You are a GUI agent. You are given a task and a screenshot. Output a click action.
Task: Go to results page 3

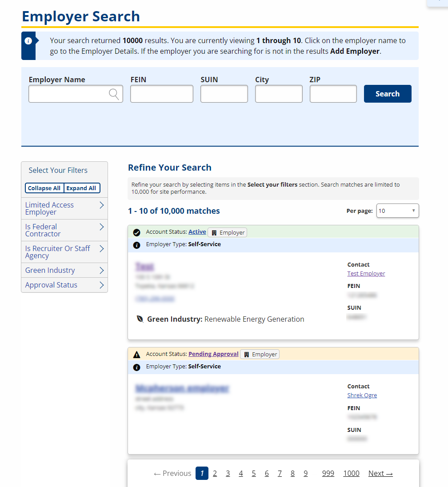228,473
